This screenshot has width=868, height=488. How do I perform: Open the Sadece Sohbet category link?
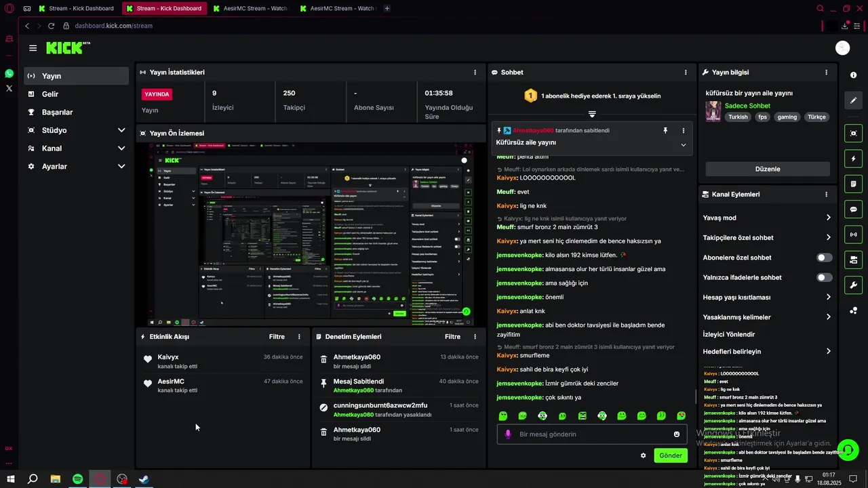747,106
